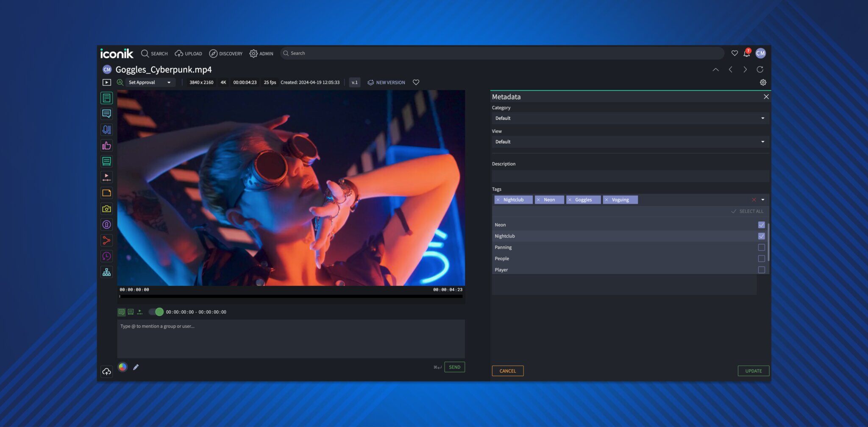Remove the Voguing tag chip

point(606,200)
